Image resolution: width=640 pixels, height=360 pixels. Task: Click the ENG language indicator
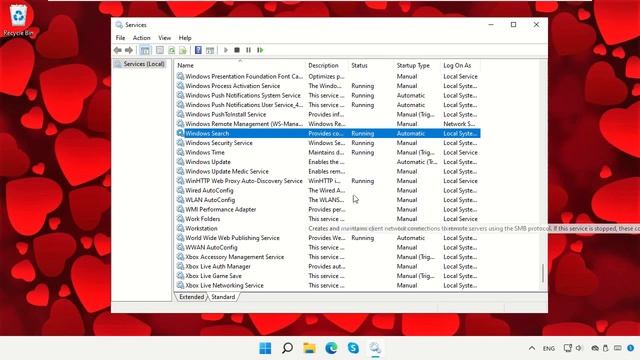coord(549,349)
